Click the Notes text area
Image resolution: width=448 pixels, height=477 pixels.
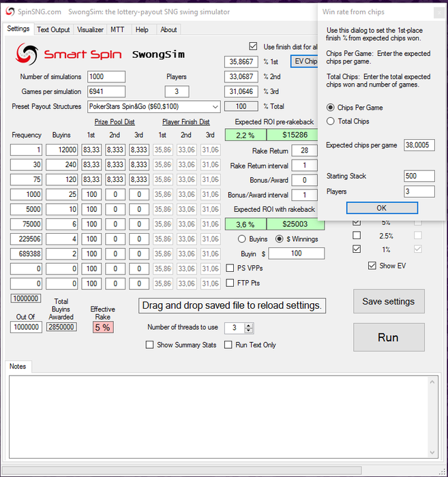click(x=218, y=417)
